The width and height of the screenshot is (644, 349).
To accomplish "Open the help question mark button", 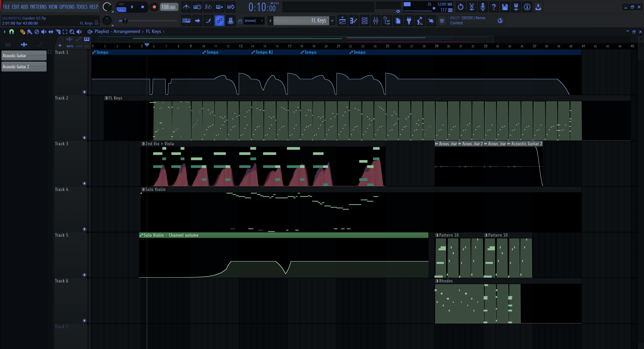I will point(494,7).
